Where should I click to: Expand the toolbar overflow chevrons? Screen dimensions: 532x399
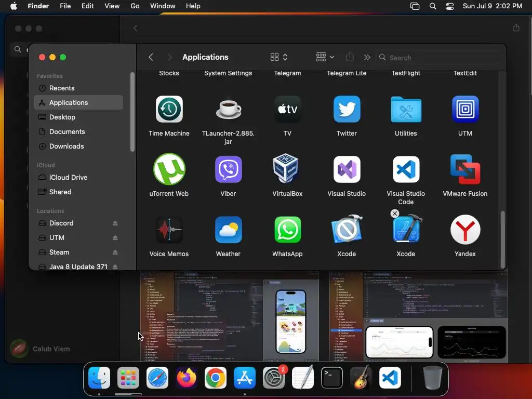click(x=367, y=57)
